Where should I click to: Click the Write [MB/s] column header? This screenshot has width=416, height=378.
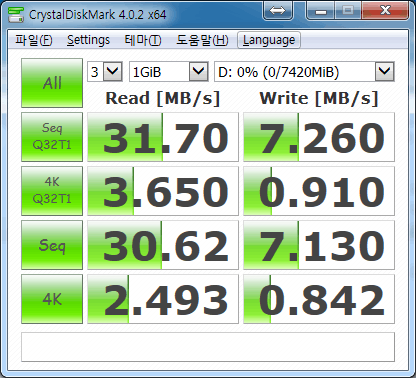click(319, 98)
